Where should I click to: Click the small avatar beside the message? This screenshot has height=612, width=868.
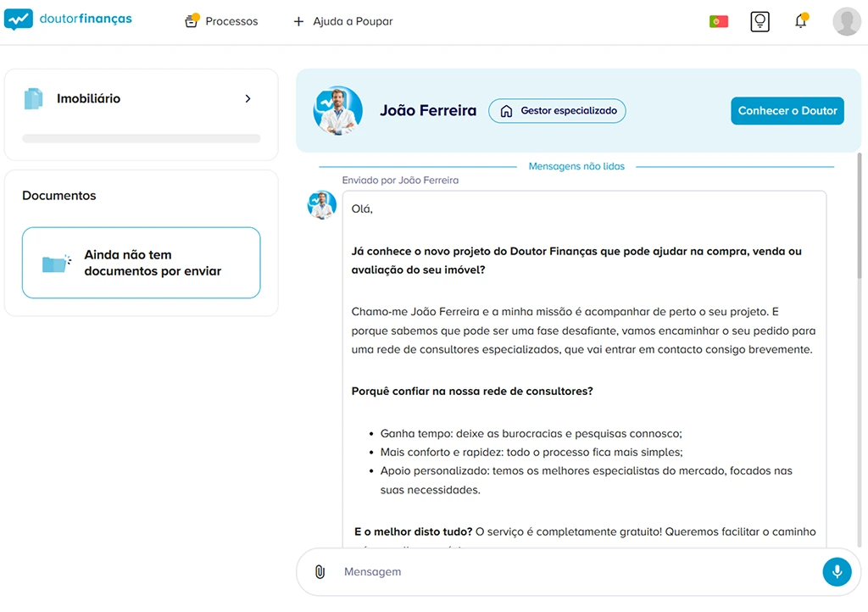point(321,205)
